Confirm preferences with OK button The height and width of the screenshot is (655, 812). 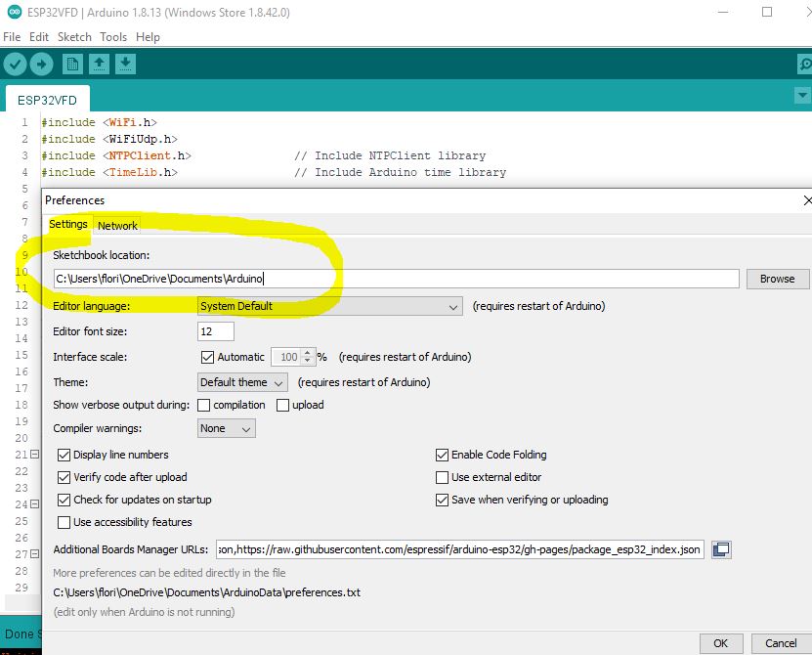pyautogui.click(x=721, y=643)
